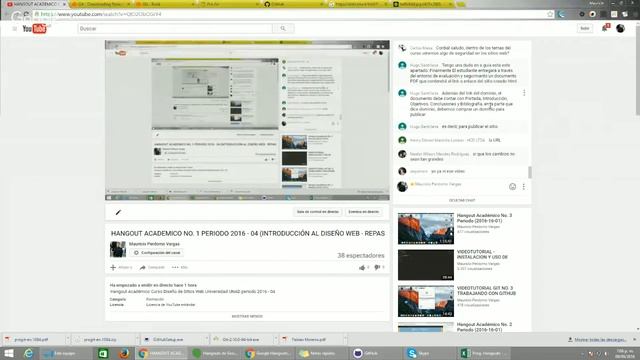Open dropdown arrow for Tareas Moreno.pdf download

click(345, 339)
